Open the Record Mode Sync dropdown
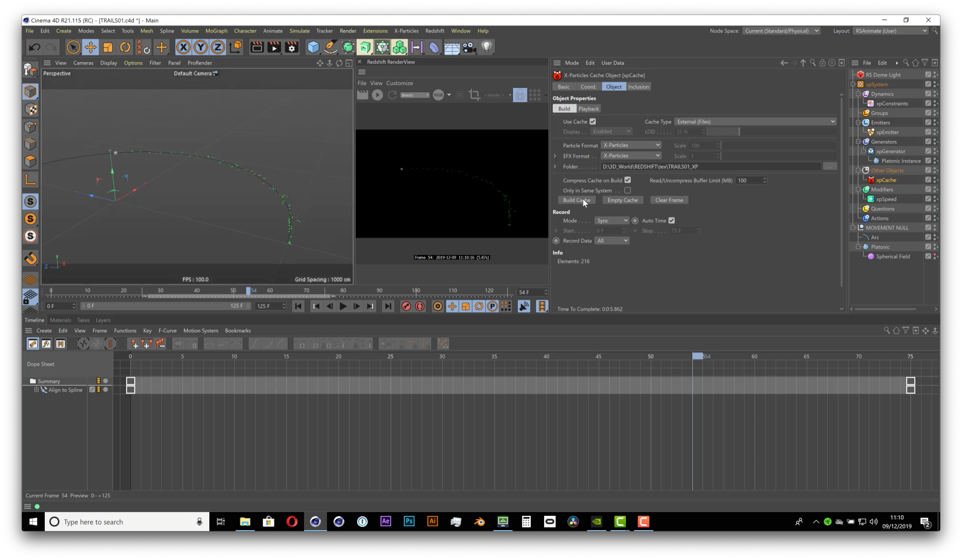The image size is (962, 560). (x=612, y=220)
